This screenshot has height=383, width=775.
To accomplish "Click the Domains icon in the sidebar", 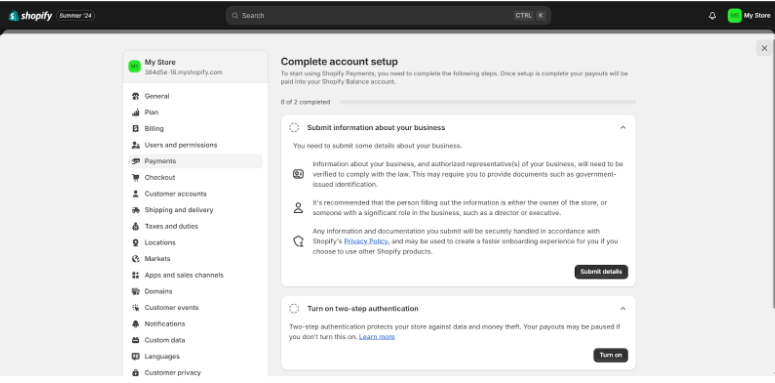I will 135,292.
